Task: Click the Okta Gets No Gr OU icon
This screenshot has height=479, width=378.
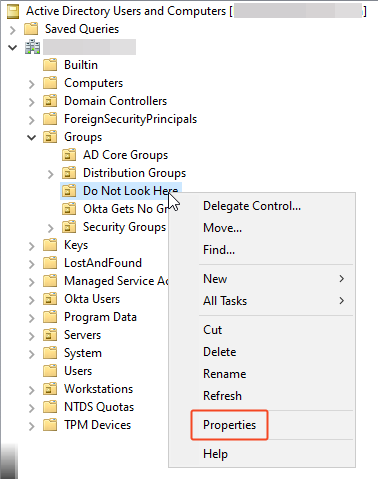Action: (69, 209)
